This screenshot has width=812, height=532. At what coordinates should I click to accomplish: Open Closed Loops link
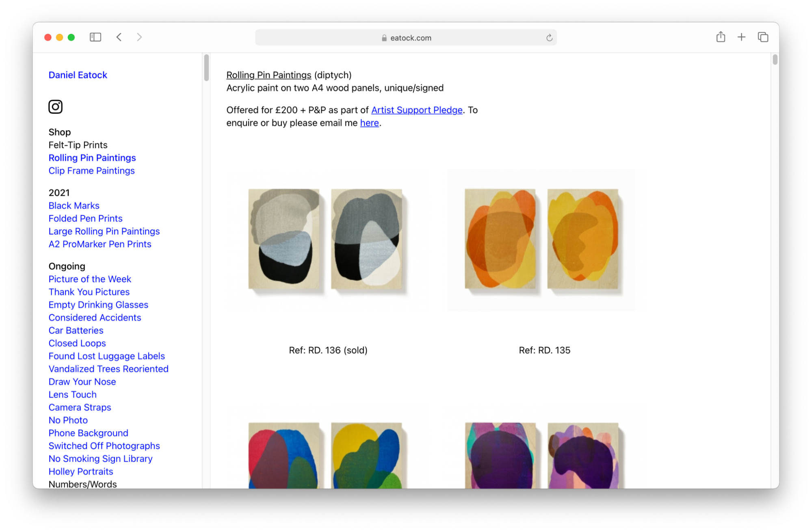point(77,344)
